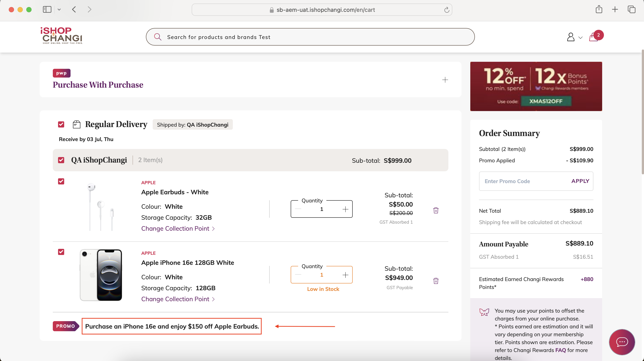Viewport: 644px width, 361px height.
Task: Click the 'Shipping fee will be calculated' note
Action: click(x=530, y=222)
